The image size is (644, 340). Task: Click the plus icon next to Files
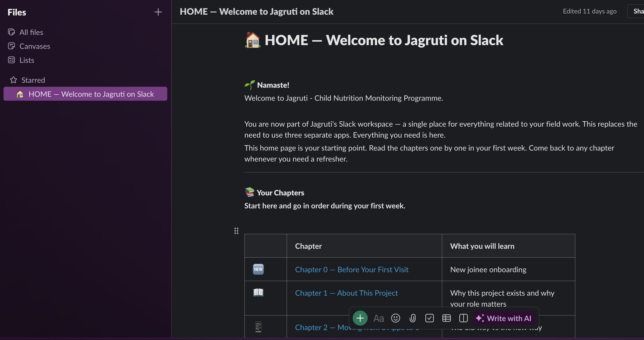tap(158, 12)
